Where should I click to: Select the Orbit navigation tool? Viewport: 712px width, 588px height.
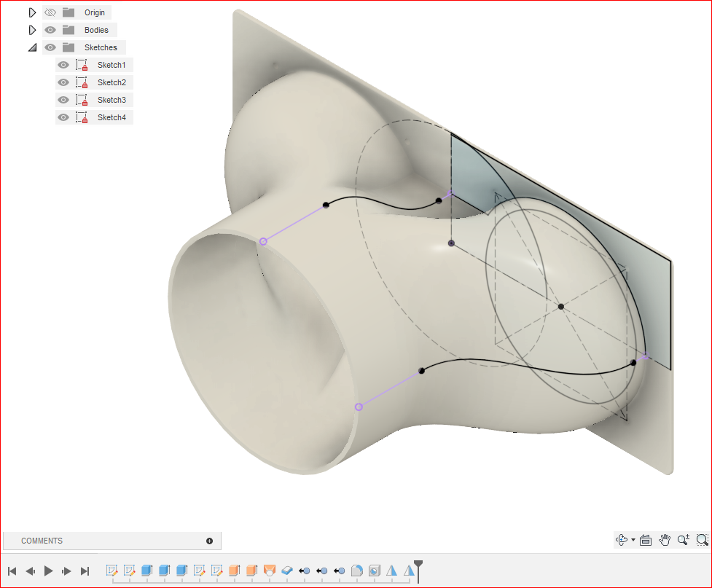click(621, 540)
